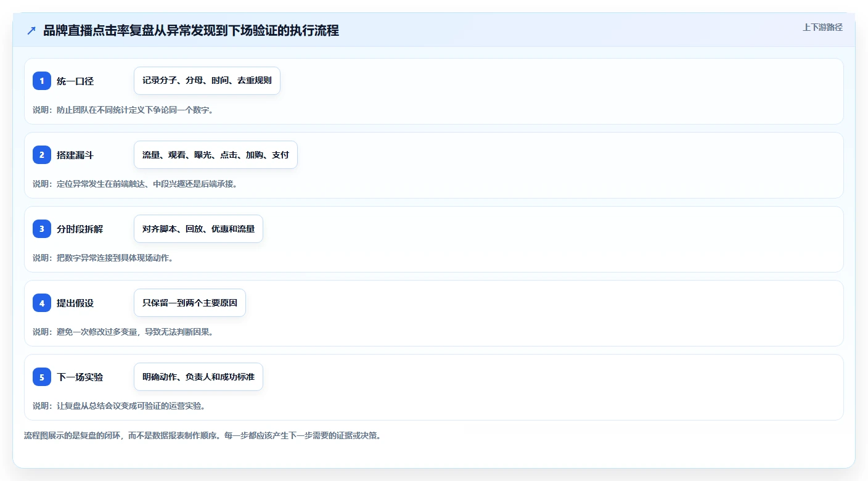868x481 pixels.
Task: Click the step 1 number badge
Action: (42, 81)
